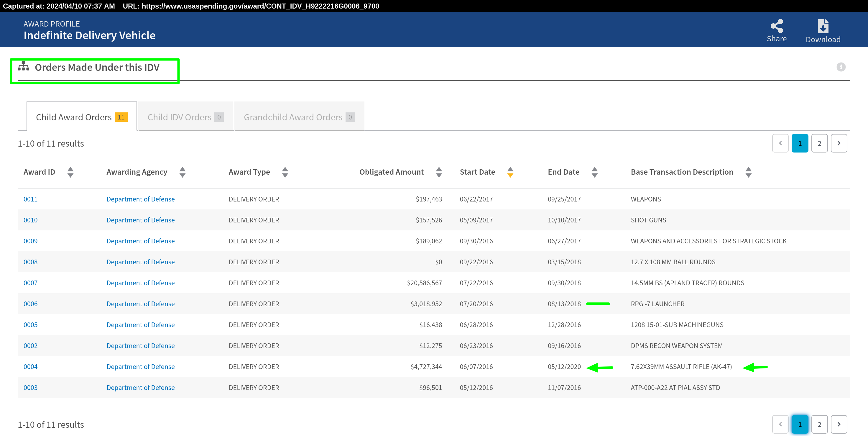Open award ID 0006 link
The width and height of the screenshot is (868, 436).
[x=30, y=304]
